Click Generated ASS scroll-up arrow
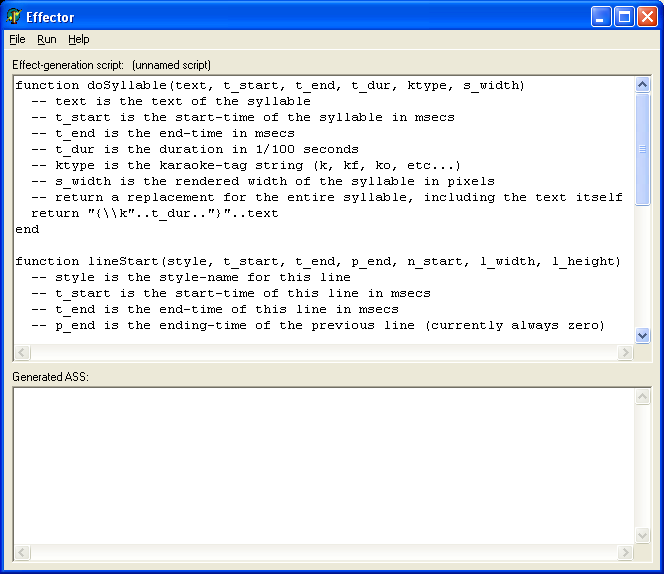664x574 pixels. [642, 397]
